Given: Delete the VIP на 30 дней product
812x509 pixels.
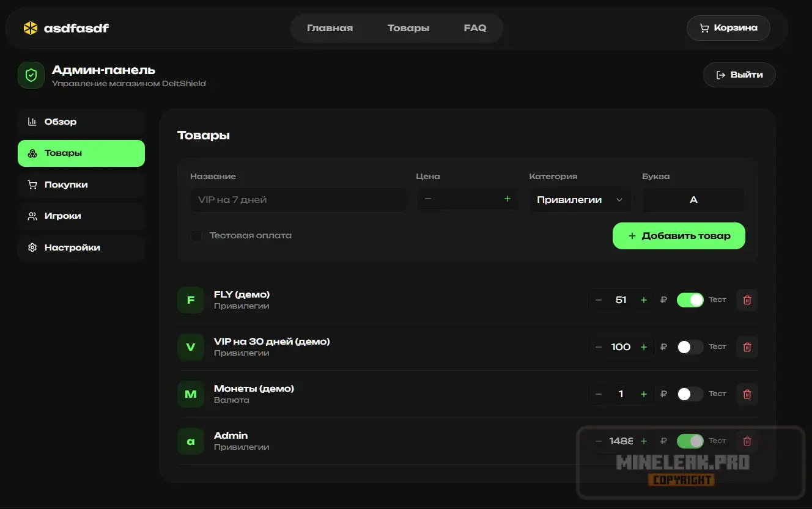Looking at the screenshot, I should click(747, 347).
